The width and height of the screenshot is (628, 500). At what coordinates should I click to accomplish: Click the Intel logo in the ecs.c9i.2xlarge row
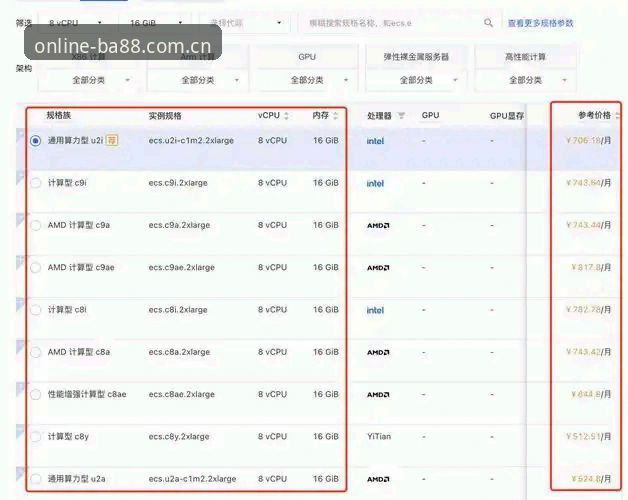click(375, 183)
